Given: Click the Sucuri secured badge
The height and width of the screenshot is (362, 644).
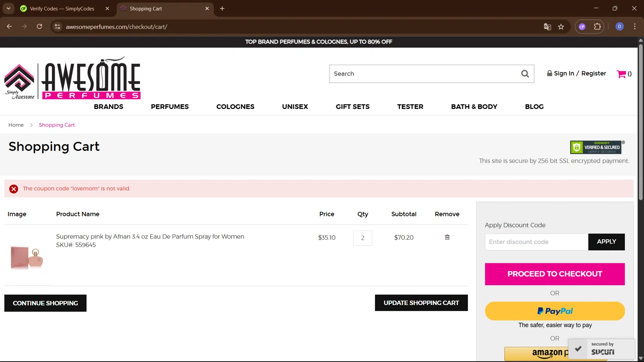Looking at the screenshot, I should click(601, 349).
